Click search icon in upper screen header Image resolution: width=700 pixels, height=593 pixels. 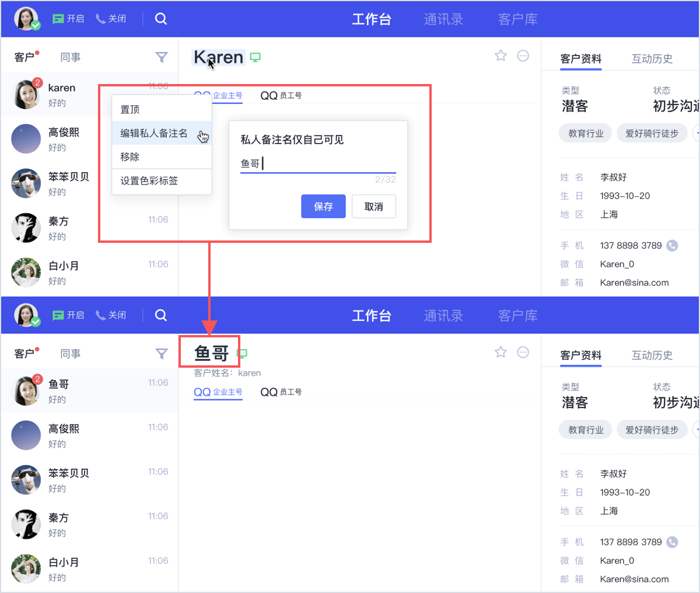pos(161,19)
